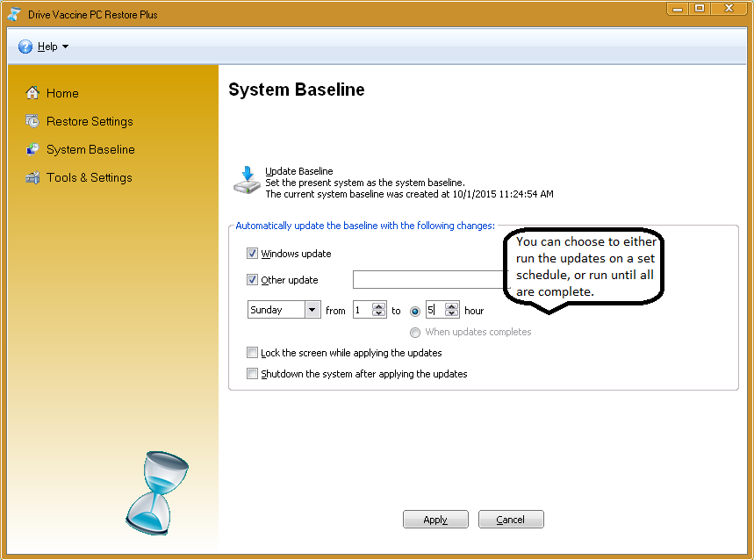Click the Cancel button

pos(511,520)
